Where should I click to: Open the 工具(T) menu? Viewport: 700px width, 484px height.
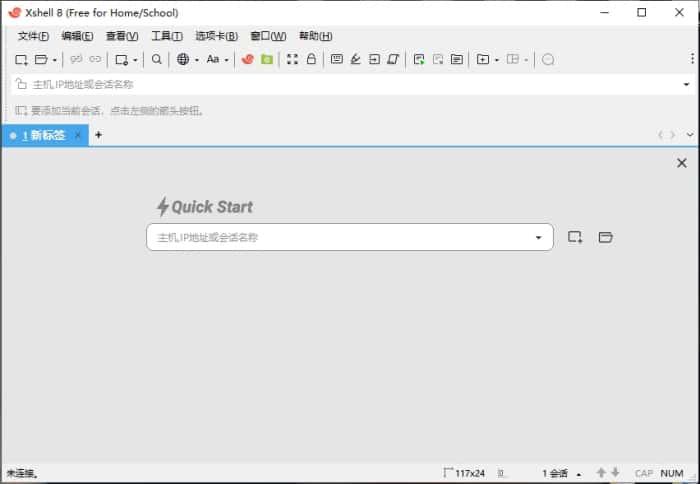click(166, 36)
